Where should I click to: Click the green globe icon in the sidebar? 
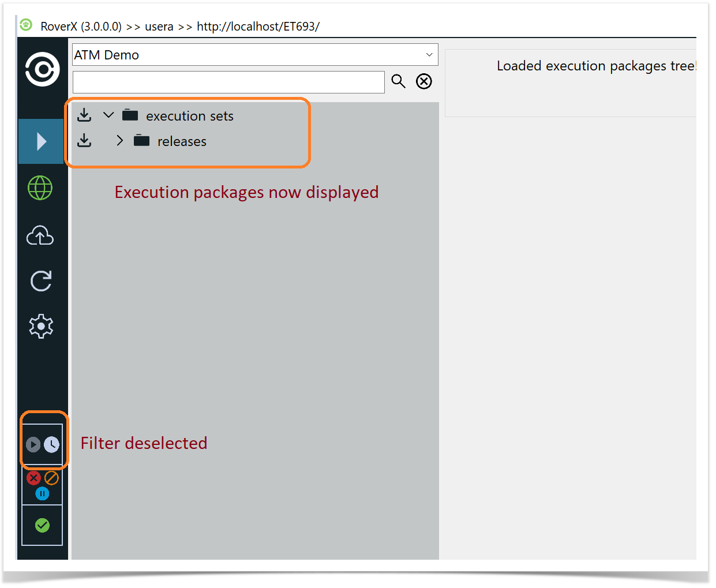click(40, 188)
